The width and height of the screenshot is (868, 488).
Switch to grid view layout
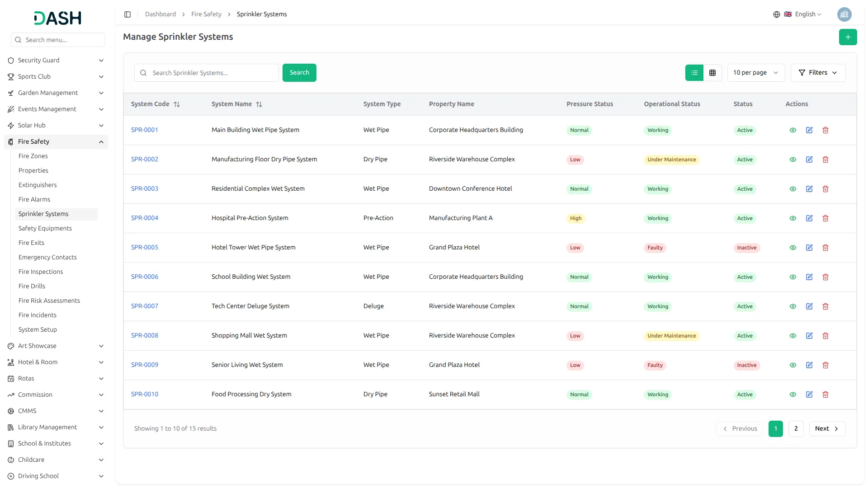tap(712, 73)
